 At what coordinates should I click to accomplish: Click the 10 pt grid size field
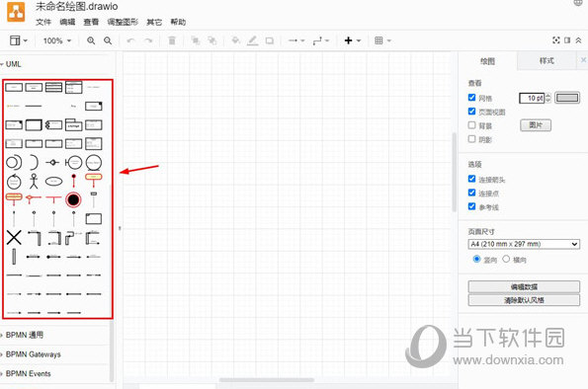[532, 98]
